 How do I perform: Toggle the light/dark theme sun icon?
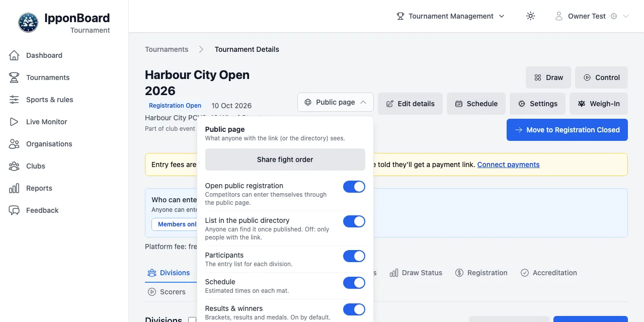(x=530, y=16)
